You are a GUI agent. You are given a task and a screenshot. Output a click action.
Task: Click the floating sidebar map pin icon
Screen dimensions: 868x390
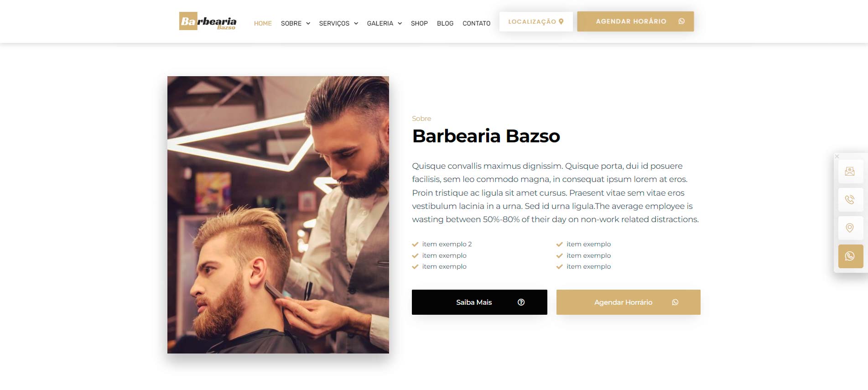point(850,228)
